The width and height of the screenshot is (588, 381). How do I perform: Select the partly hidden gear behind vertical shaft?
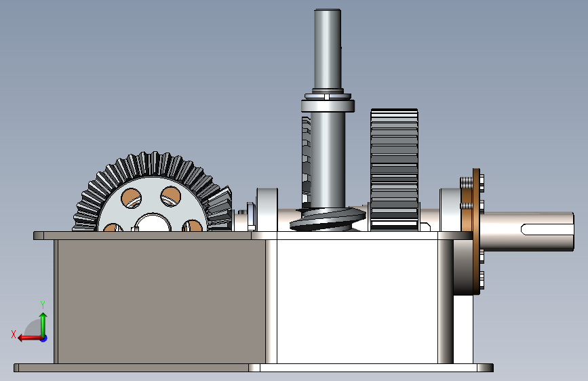pos(307,161)
